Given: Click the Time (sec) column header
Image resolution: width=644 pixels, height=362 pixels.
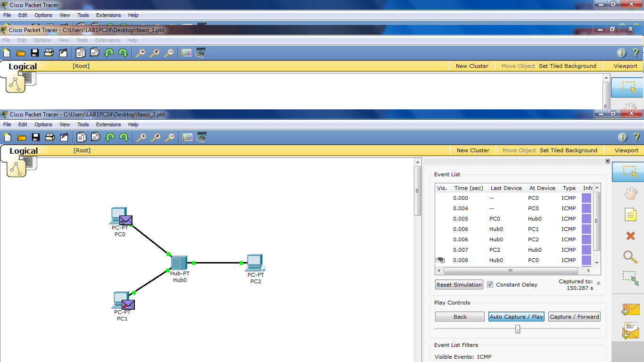Looking at the screenshot, I should (469, 188).
